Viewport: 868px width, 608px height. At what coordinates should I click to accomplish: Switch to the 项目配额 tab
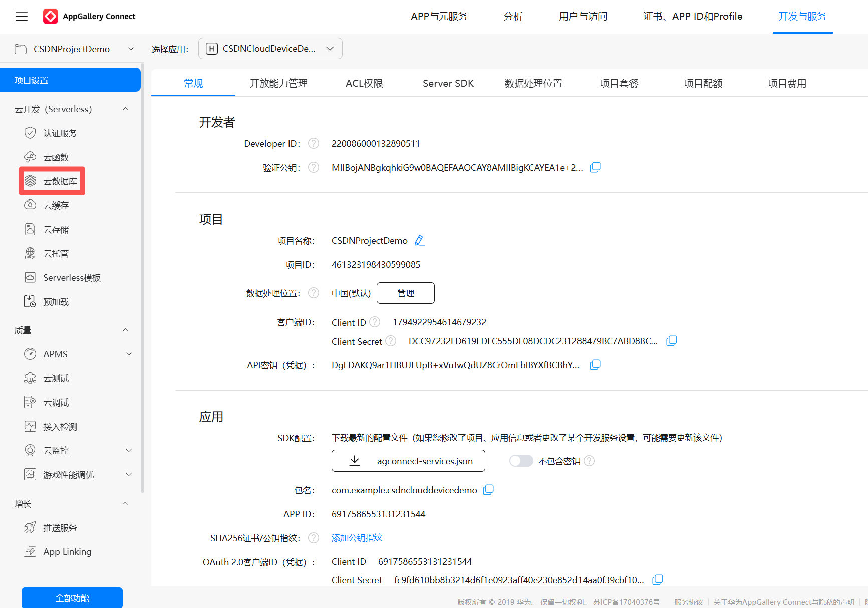[x=703, y=83]
